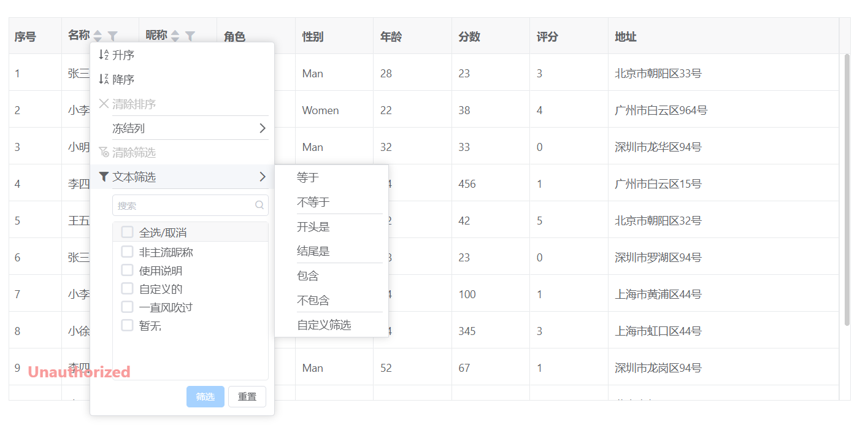Click the 角色 column header
868x435 pixels.
click(256, 36)
